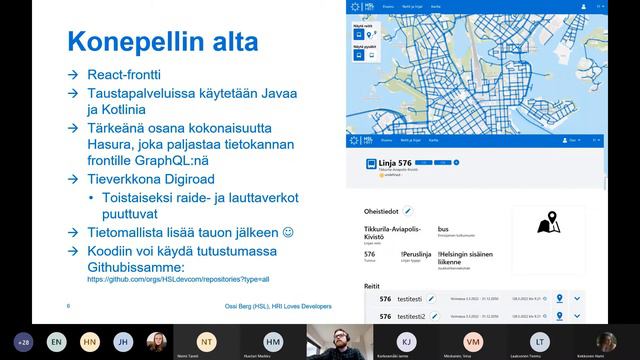Screen dimensions: 640x360
Task: Click the Tieverkkona Digiroad bullet text
Action: coord(151,179)
